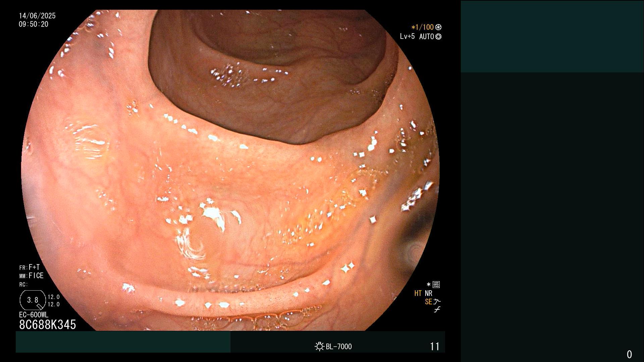This screenshot has width=644, height=362.
Task: Click the BL-7000 light source label
Action: click(339, 347)
